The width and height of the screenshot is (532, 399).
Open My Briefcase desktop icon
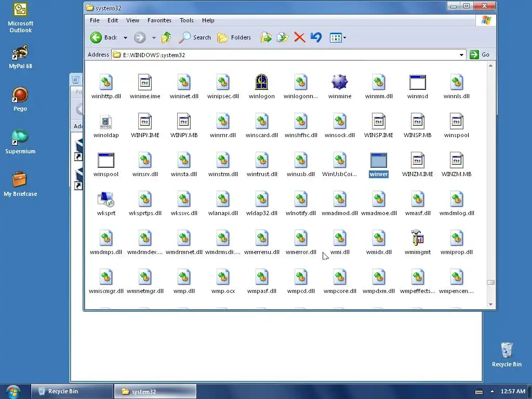pyautogui.click(x=20, y=184)
